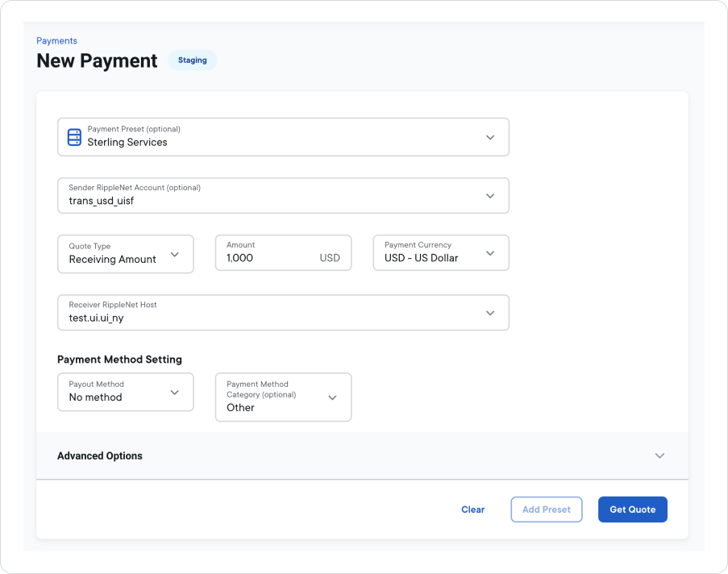This screenshot has width=728, height=574.
Task: Click the payment preset bank icon
Action: tap(74, 137)
